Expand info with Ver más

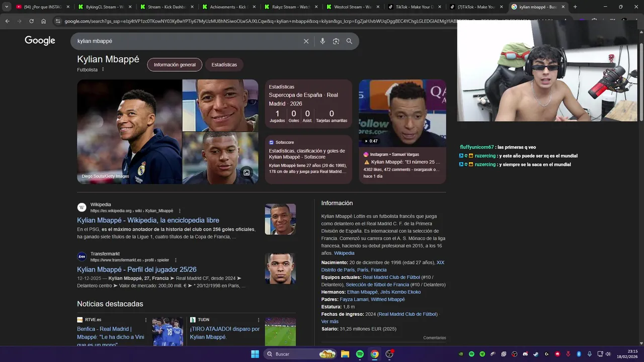click(x=330, y=321)
